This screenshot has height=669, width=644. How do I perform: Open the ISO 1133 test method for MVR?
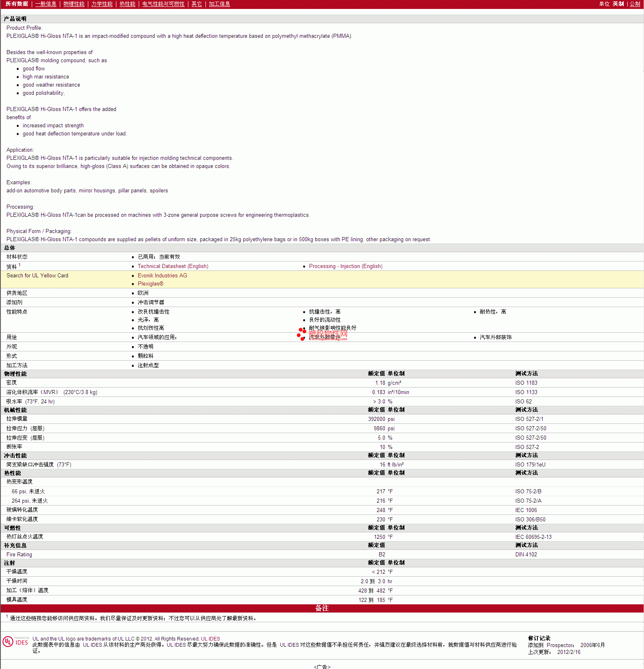click(526, 392)
